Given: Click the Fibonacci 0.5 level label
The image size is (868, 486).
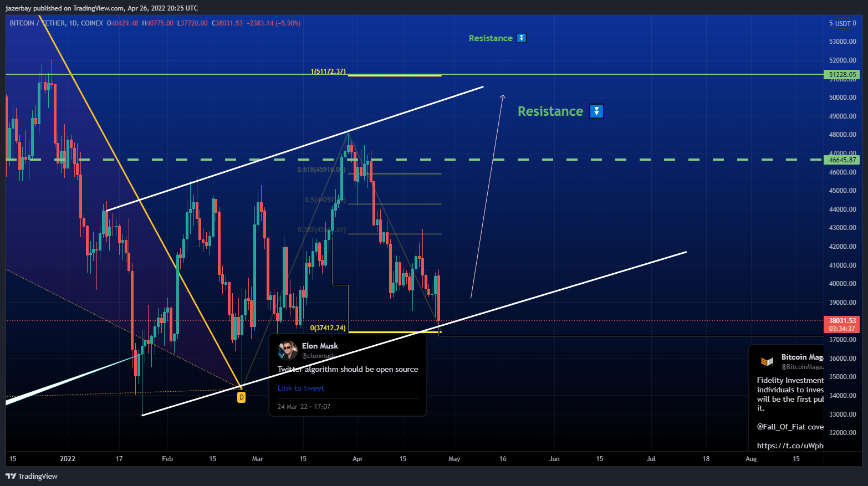Looking at the screenshot, I should [x=325, y=200].
